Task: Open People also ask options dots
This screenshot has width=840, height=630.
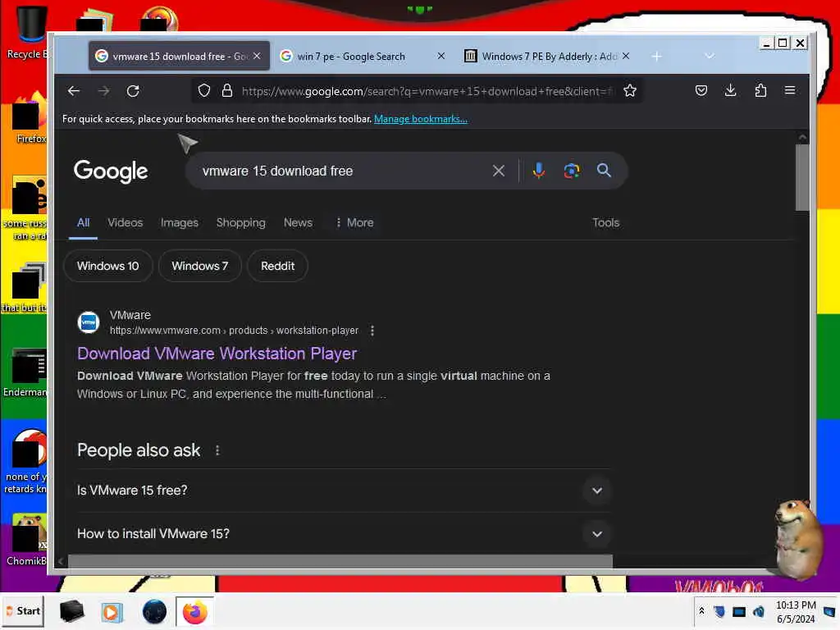Action: pos(217,450)
